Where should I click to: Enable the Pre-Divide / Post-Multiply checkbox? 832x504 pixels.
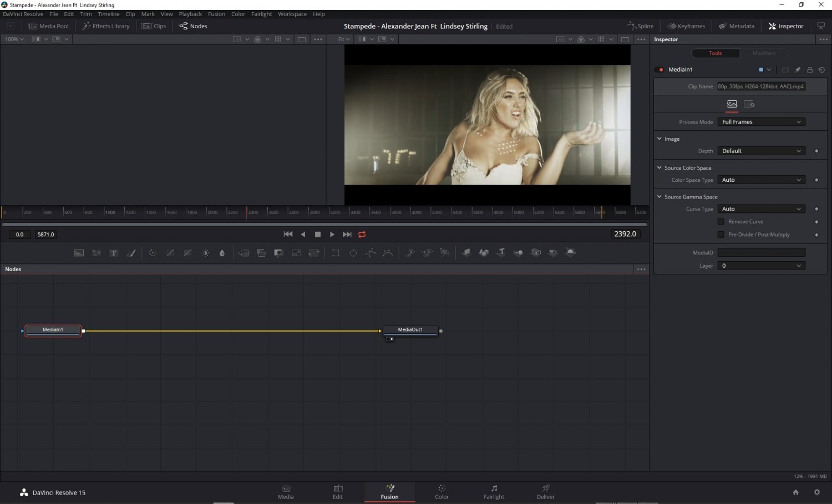(x=721, y=235)
